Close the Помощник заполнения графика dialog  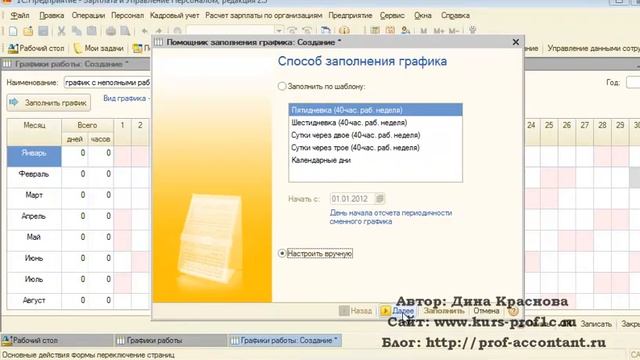(x=516, y=42)
